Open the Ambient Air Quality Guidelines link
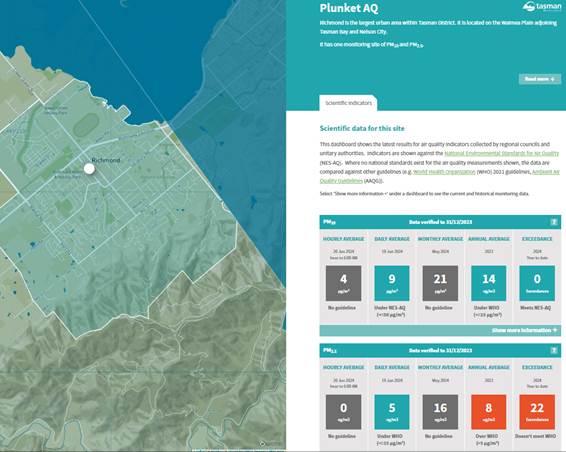The height and width of the screenshot is (452, 566). click(x=439, y=176)
